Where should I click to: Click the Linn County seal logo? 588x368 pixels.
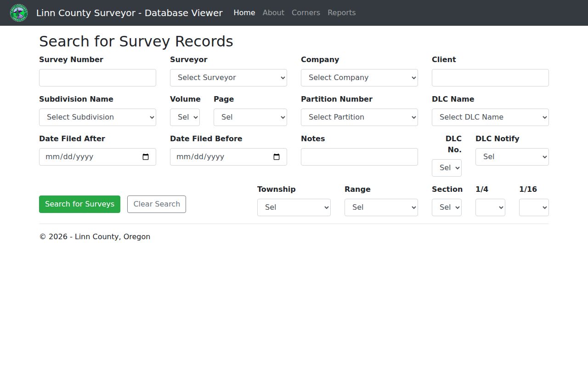[x=19, y=13]
